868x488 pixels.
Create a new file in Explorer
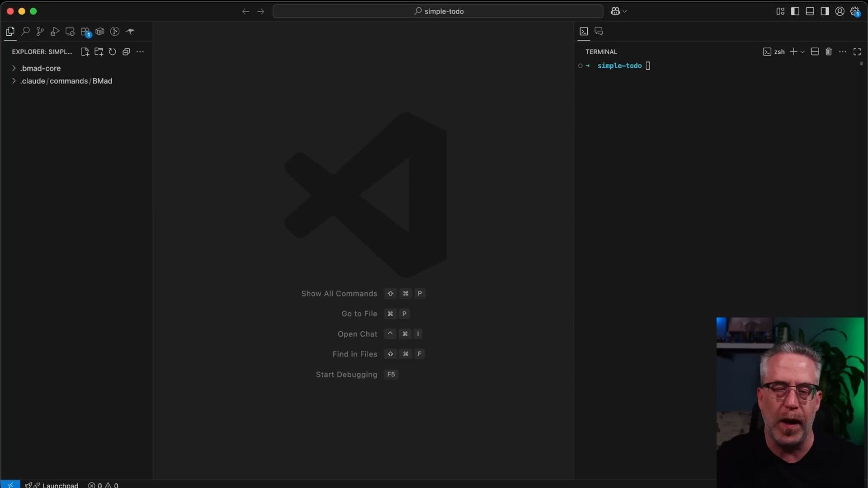pos(85,52)
